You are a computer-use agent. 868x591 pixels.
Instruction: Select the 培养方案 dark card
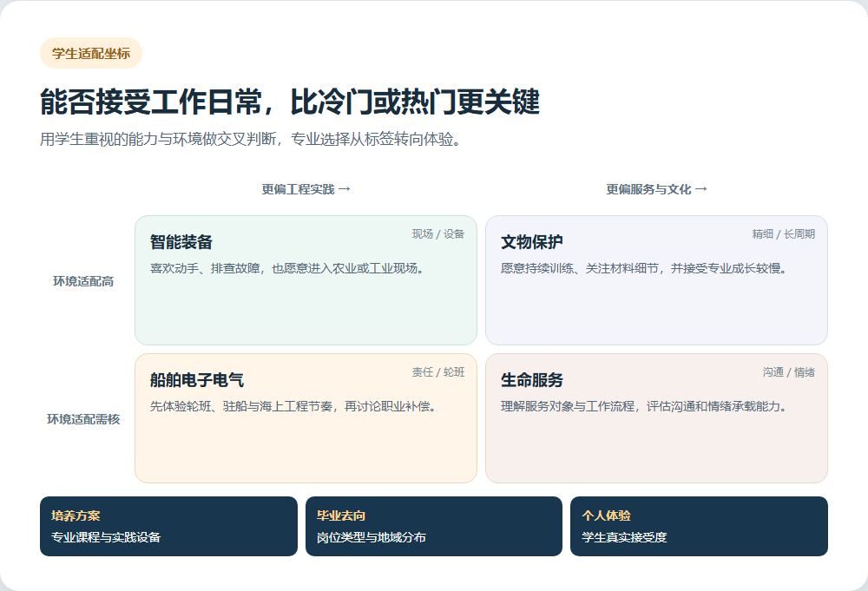pos(169,526)
